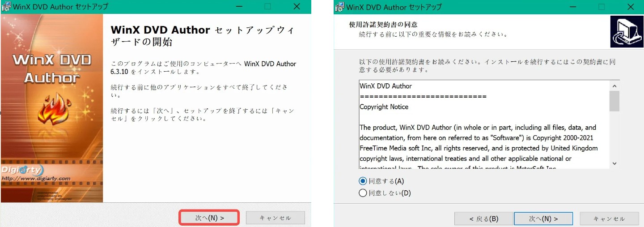Click the installer icon in welcome window title bar
Viewport: 644px width, 227px height.
pyautogui.click(x=6, y=7)
